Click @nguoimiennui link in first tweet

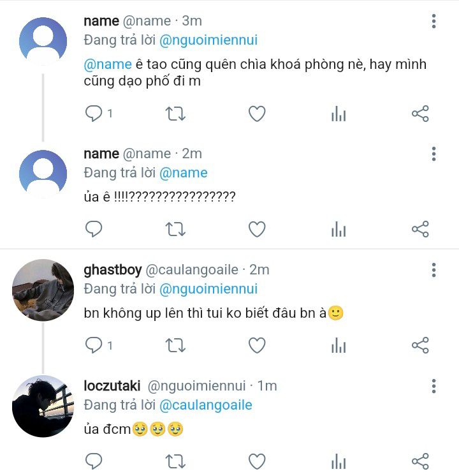pyautogui.click(x=208, y=40)
